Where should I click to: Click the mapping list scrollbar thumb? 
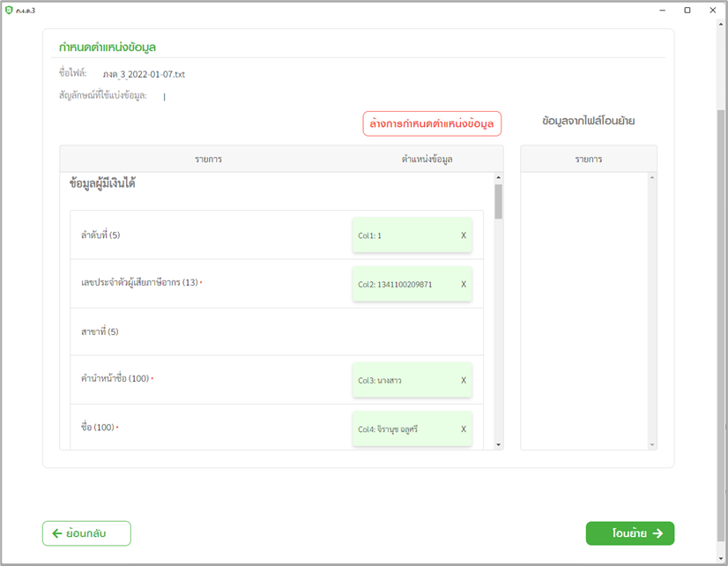click(498, 201)
